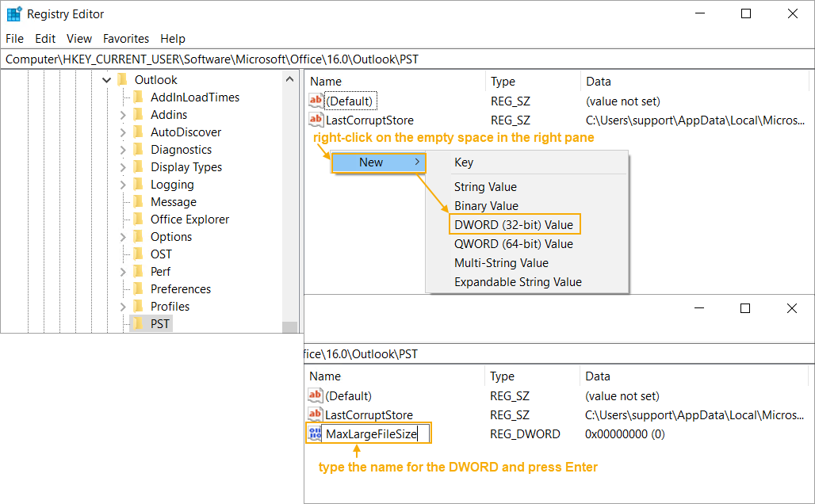Click the Perf folder icon

[138, 271]
